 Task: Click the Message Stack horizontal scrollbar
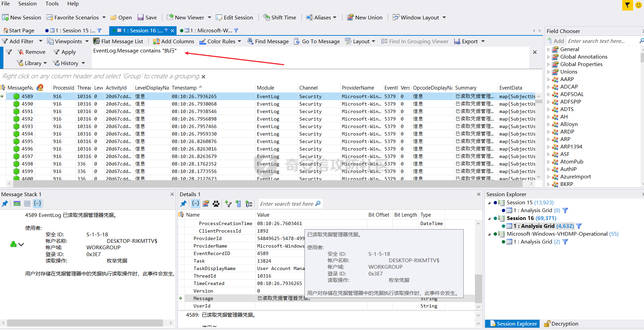click(x=85, y=323)
